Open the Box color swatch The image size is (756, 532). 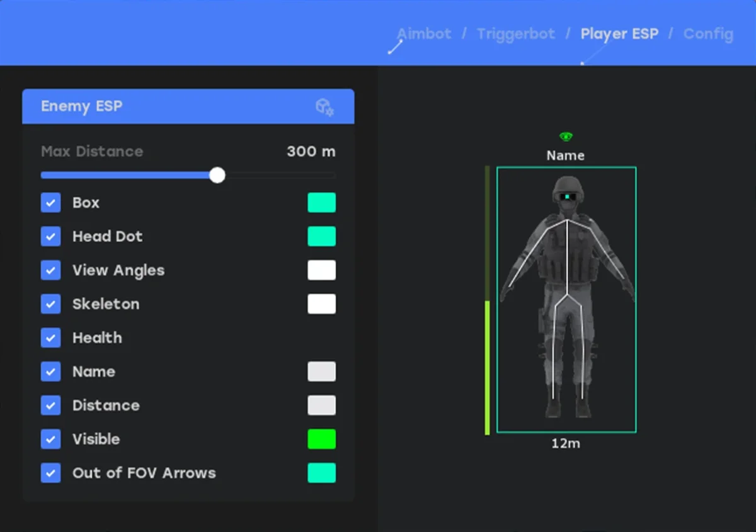point(321,203)
